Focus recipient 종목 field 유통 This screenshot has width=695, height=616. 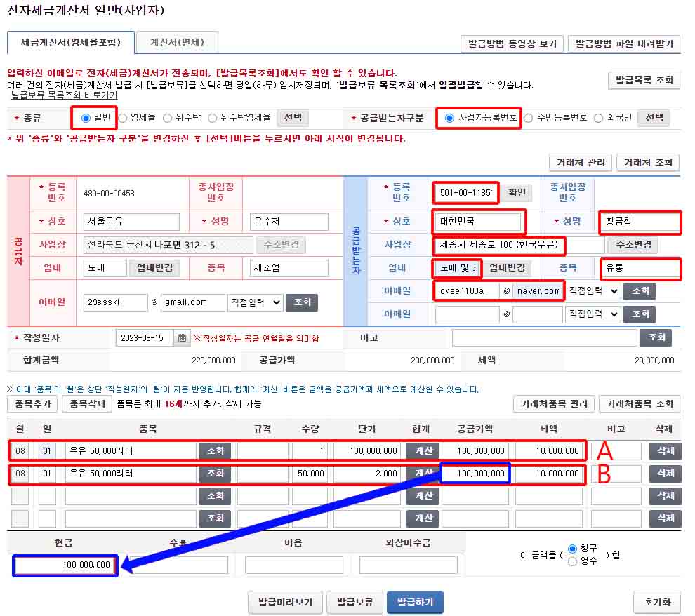pyautogui.click(x=640, y=268)
